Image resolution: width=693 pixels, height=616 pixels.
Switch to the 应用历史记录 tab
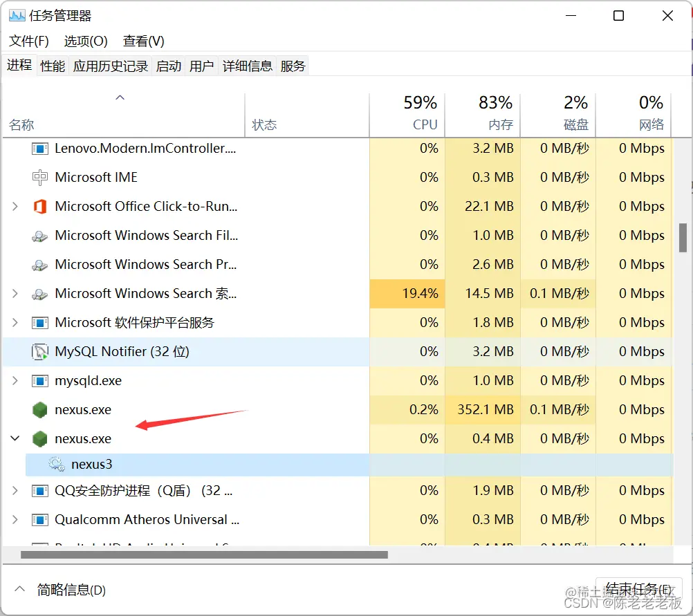[111, 66]
